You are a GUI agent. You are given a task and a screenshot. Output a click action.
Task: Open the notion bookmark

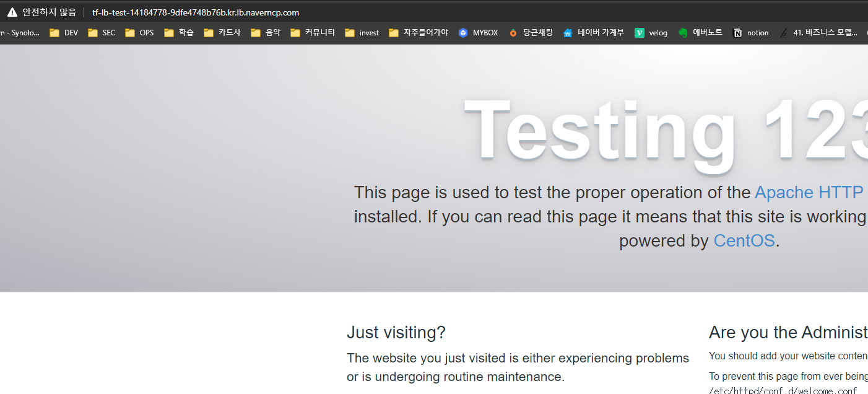pos(750,33)
